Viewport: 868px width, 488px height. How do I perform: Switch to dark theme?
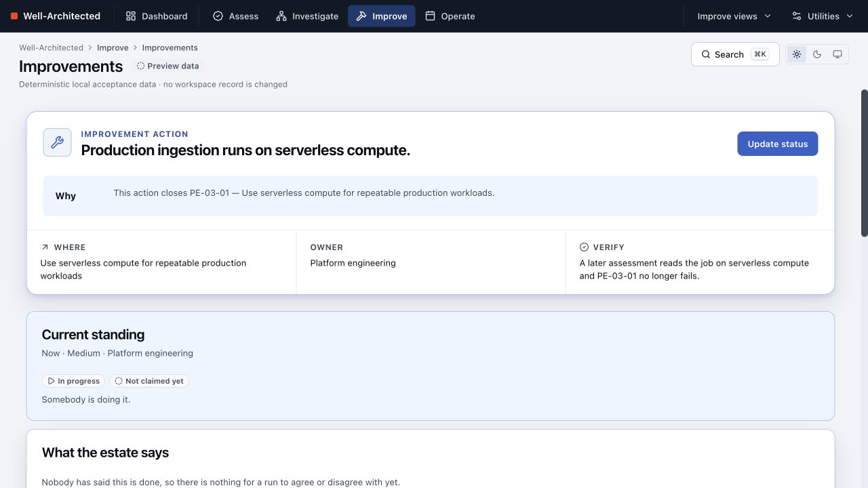[x=817, y=54]
